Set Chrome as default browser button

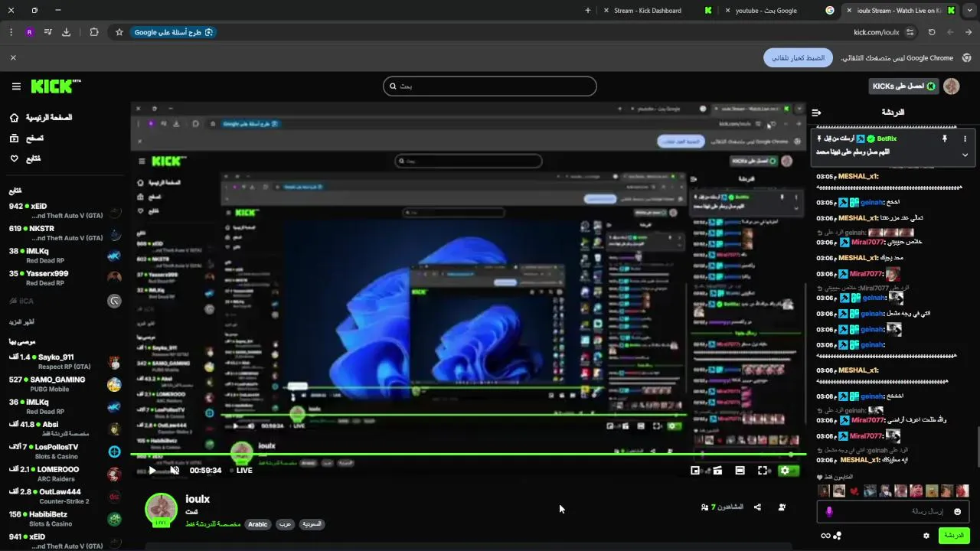click(x=798, y=58)
